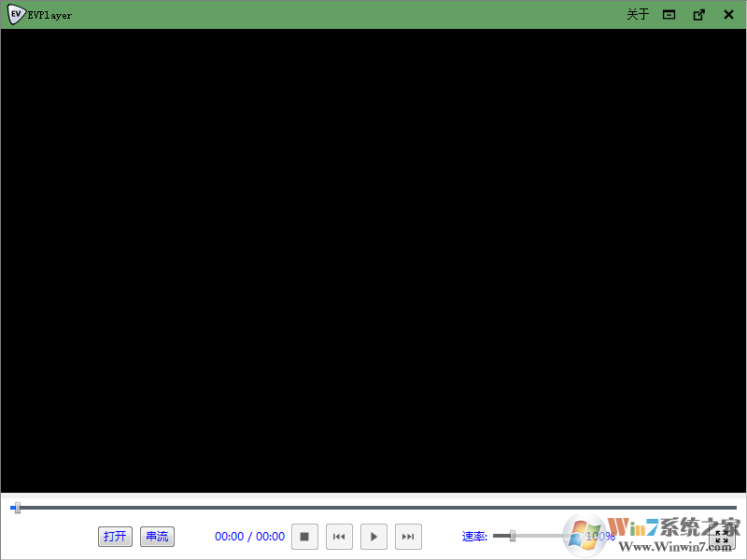Skip to previous with the rewind icon
The width and height of the screenshot is (747, 560).
339,536
